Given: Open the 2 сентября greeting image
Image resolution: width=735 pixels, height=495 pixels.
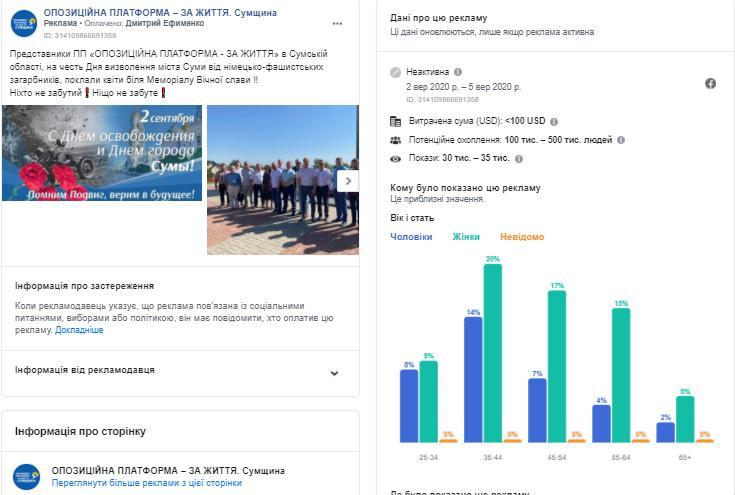Looking at the screenshot, I should 101,153.
